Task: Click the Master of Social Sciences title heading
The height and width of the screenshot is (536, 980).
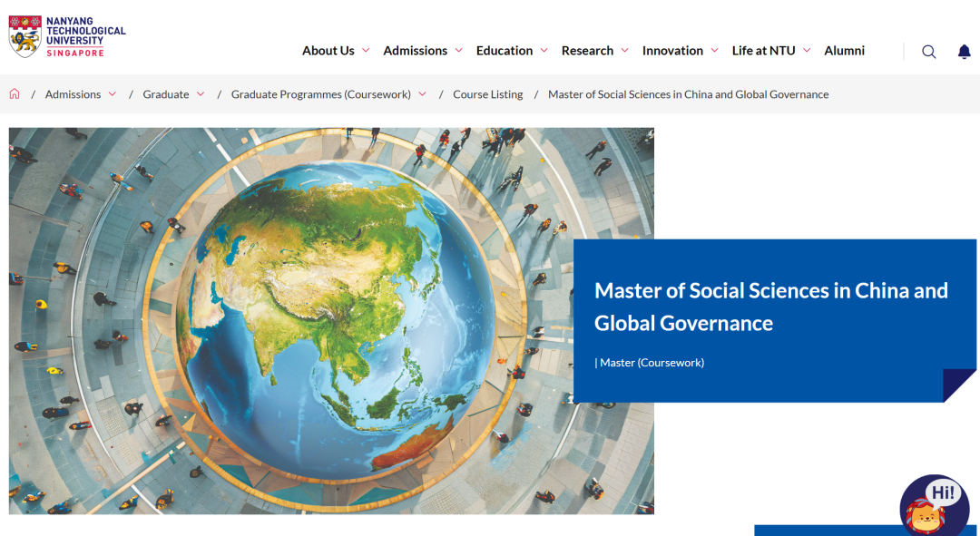Action: point(770,307)
